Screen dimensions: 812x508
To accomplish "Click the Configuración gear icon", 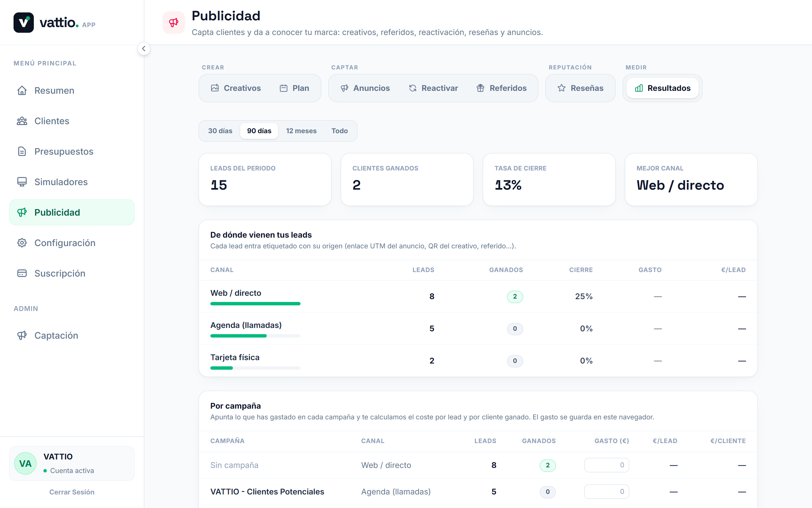I will click(x=22, y=243).
